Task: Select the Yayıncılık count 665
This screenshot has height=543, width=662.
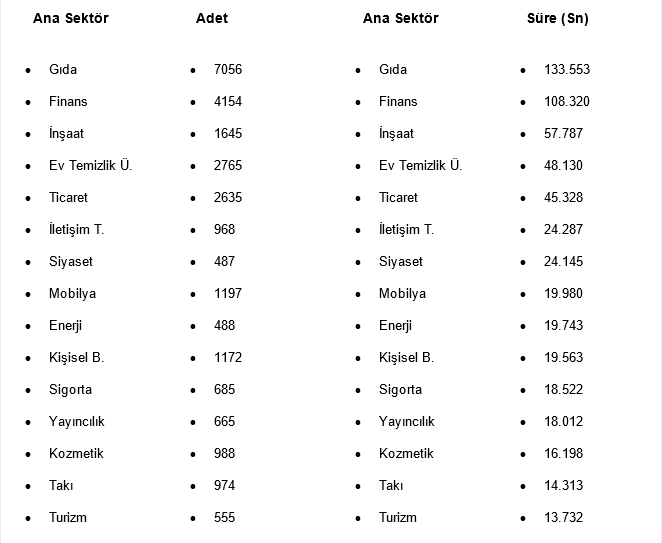Action: coord(225,422)
